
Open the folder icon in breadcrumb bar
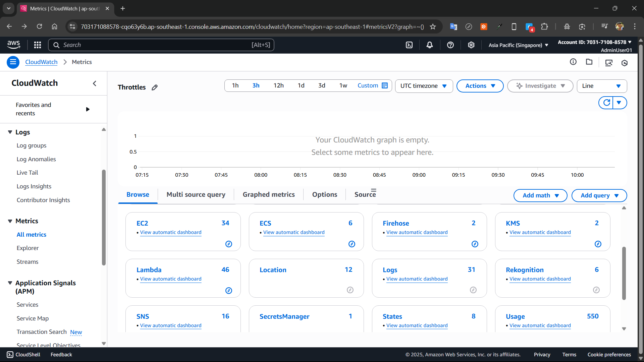pos(589,62)
